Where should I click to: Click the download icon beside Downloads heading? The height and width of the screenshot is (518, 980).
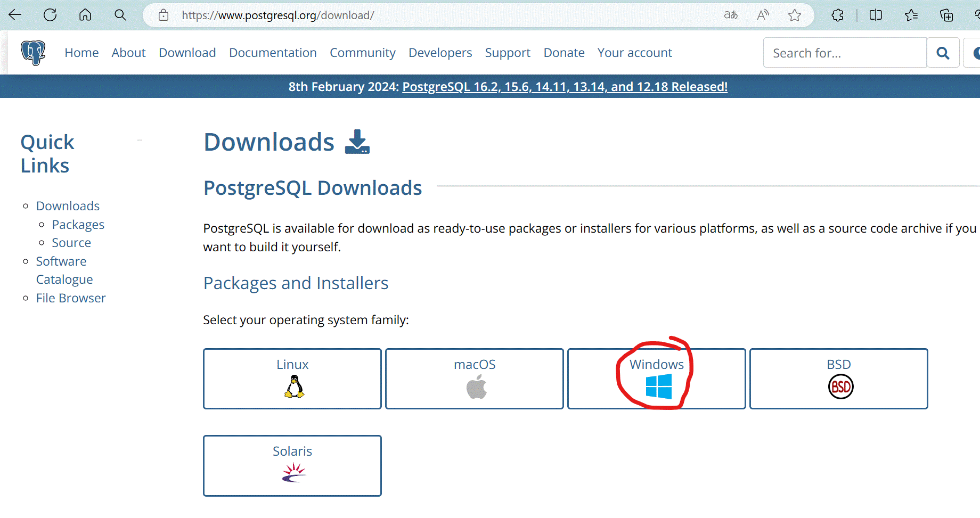tap(357, 142)
